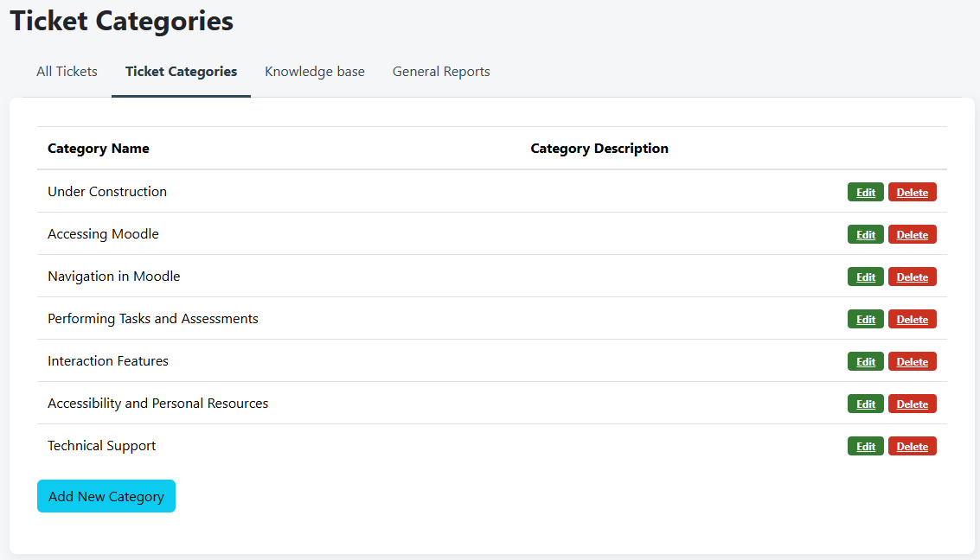Screen dimensions: 980x560
Task: Delete the Technical Support category
Action: (912, 447)
